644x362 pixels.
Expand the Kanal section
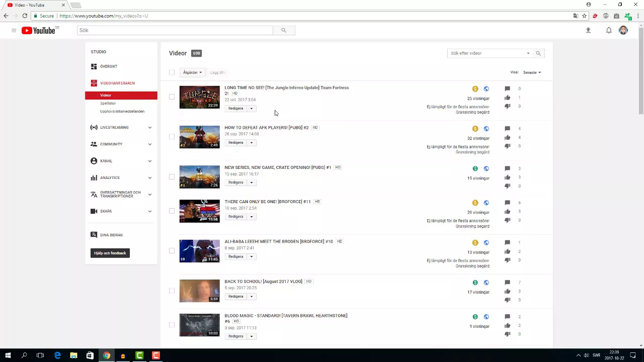click(149, 161)
